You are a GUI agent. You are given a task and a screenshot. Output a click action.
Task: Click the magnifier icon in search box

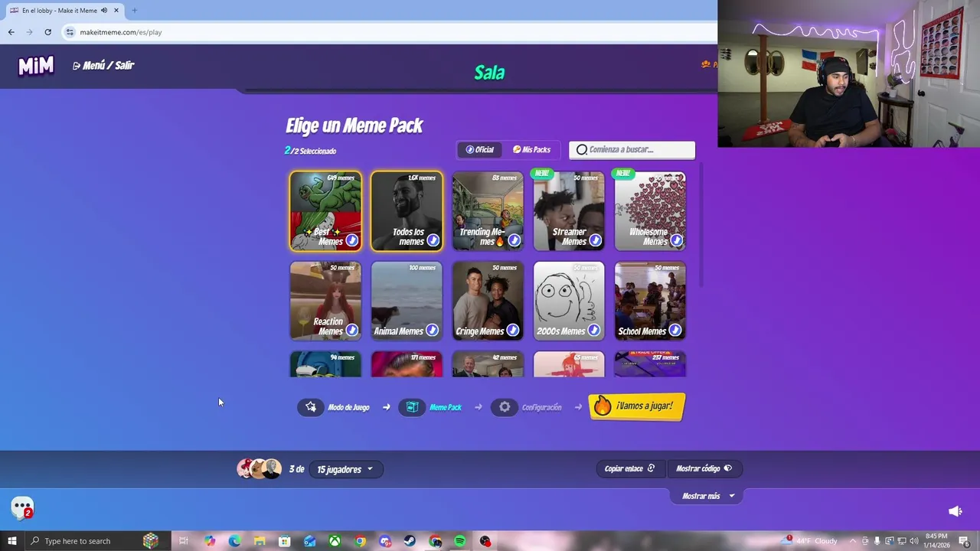(x=582, y=150)
